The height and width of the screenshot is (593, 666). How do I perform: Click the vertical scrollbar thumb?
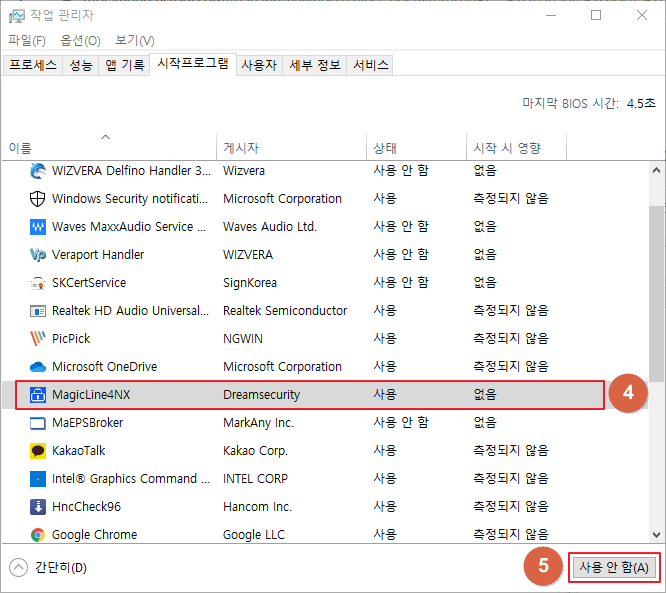pos(656,293)
